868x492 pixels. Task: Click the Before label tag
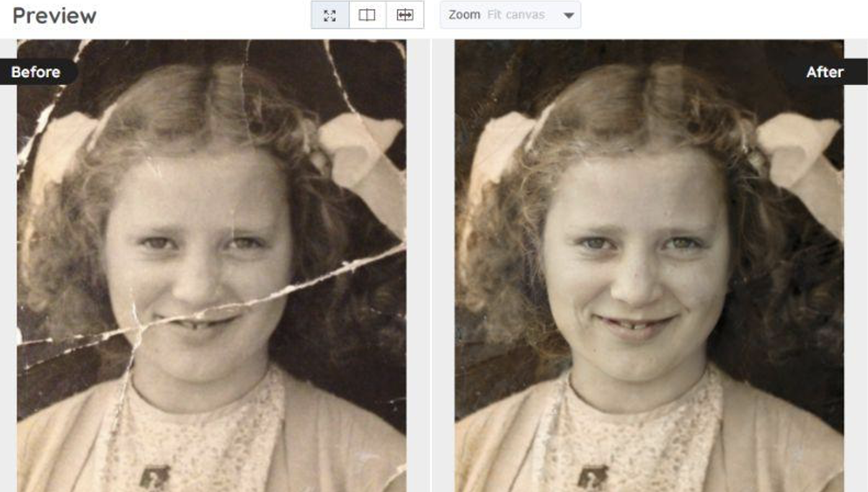38,72
